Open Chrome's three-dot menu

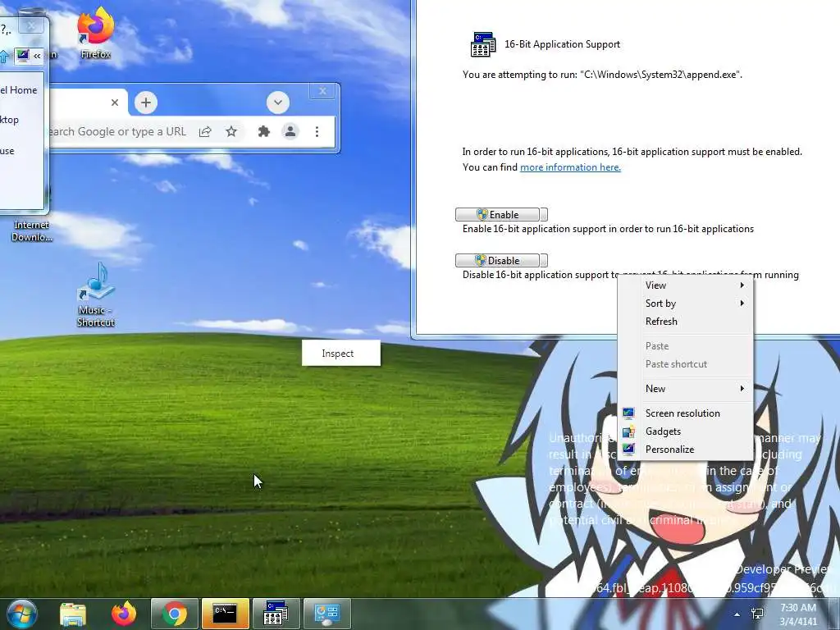(x=317, y=131)
